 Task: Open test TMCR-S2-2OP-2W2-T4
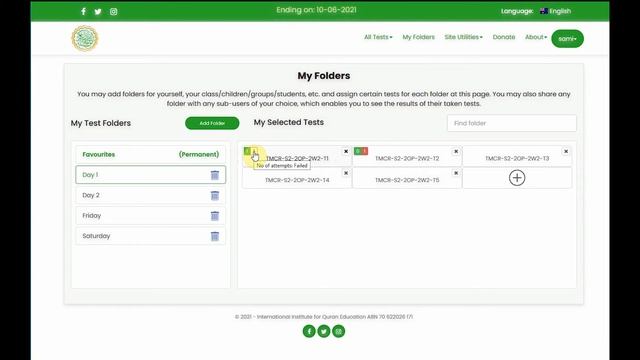(x=297, y=180)
